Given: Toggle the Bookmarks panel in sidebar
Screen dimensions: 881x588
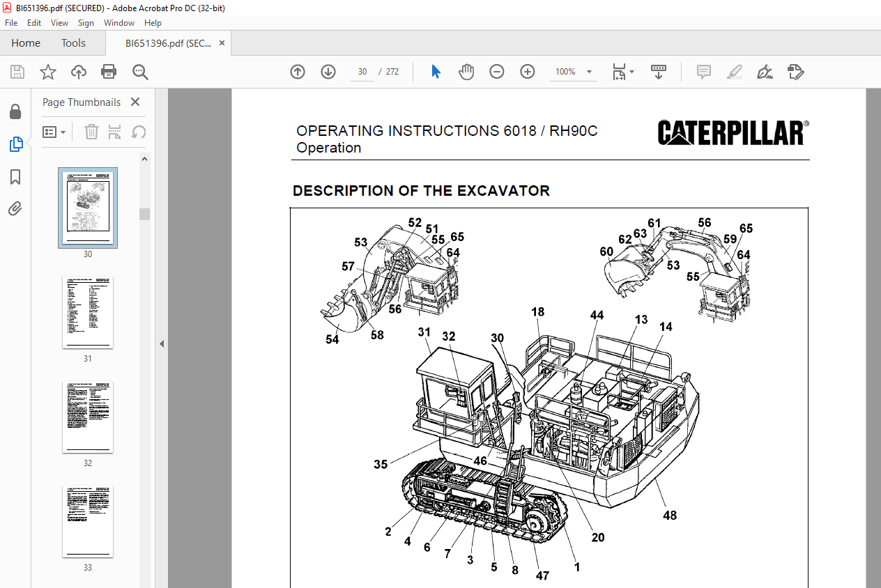Looking at the screenshot, I should 15,177.
